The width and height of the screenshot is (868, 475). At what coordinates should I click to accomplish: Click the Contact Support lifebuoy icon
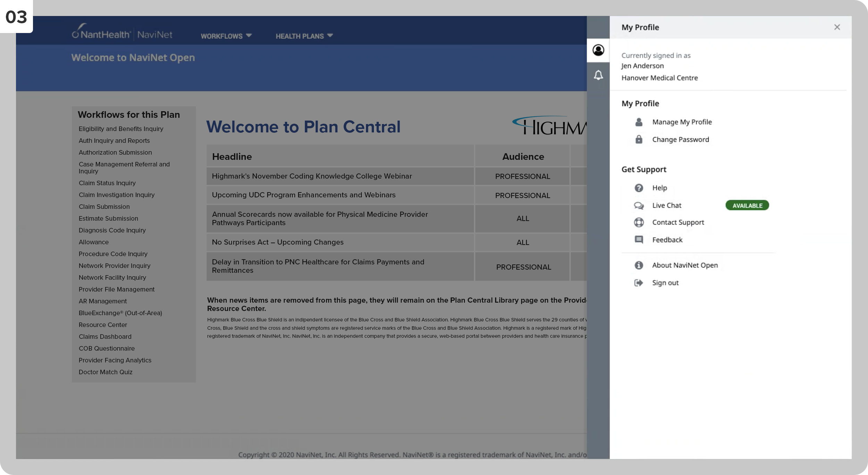point(639,222)
